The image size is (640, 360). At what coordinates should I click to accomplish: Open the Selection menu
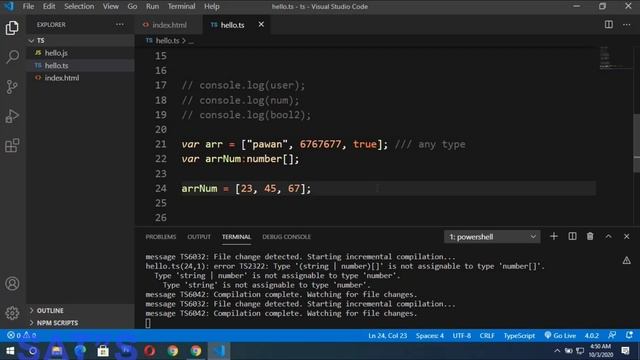tap(79, 7)
